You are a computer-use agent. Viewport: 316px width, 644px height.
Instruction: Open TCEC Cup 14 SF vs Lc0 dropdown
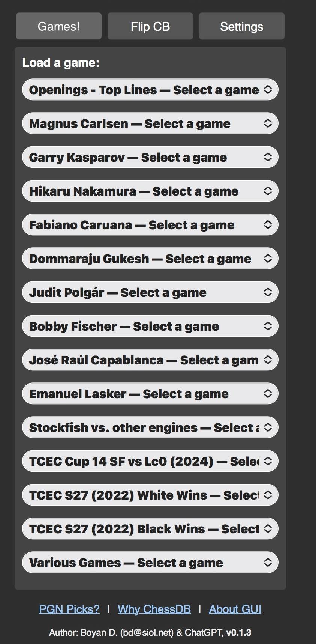pyautogui.click(x=150, y=461)
